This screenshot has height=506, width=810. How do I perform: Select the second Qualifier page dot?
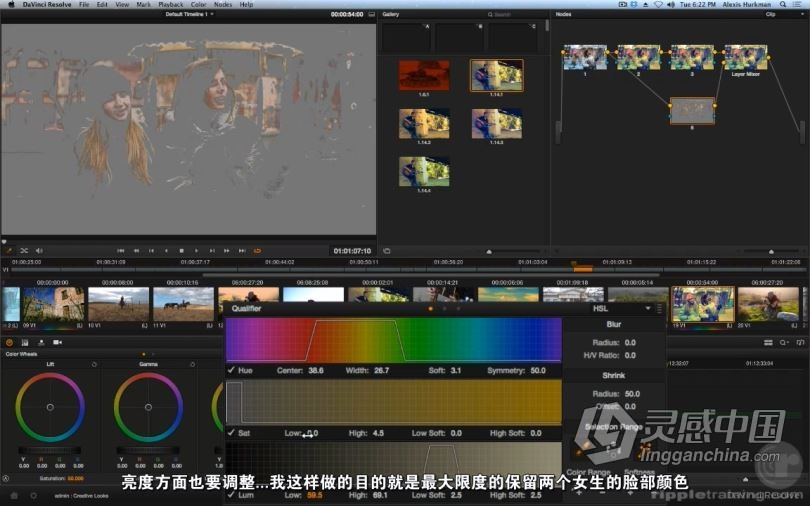click(444, 309)
